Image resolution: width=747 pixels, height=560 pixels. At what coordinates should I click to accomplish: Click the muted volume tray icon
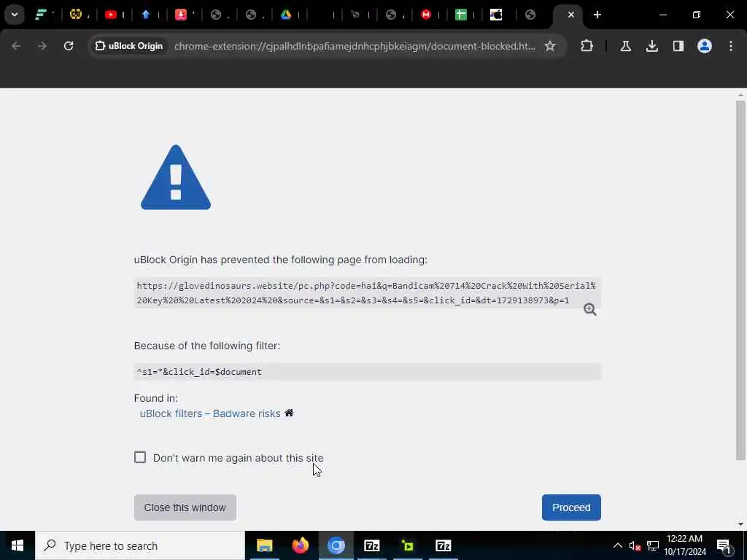coord(635,545)
